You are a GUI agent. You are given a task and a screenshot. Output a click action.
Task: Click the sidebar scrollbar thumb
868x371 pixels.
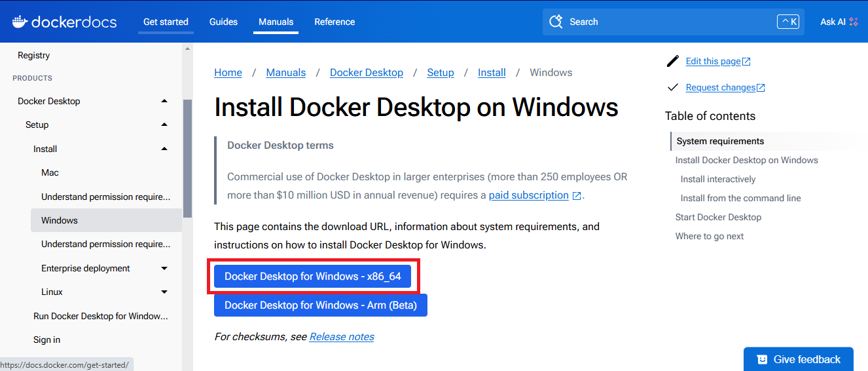tap(187, 158)
